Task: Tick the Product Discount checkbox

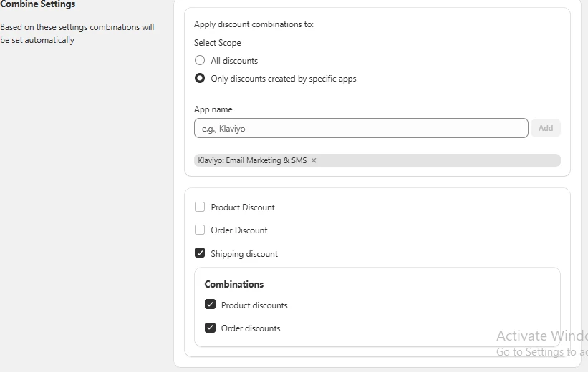Action: (x=200, y=207)
